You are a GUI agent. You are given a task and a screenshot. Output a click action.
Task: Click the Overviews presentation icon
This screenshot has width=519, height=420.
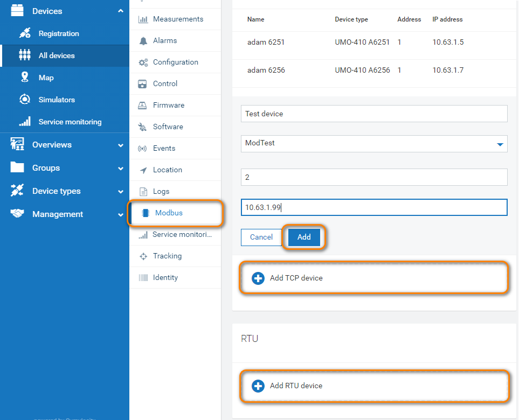tap(17, 144)
